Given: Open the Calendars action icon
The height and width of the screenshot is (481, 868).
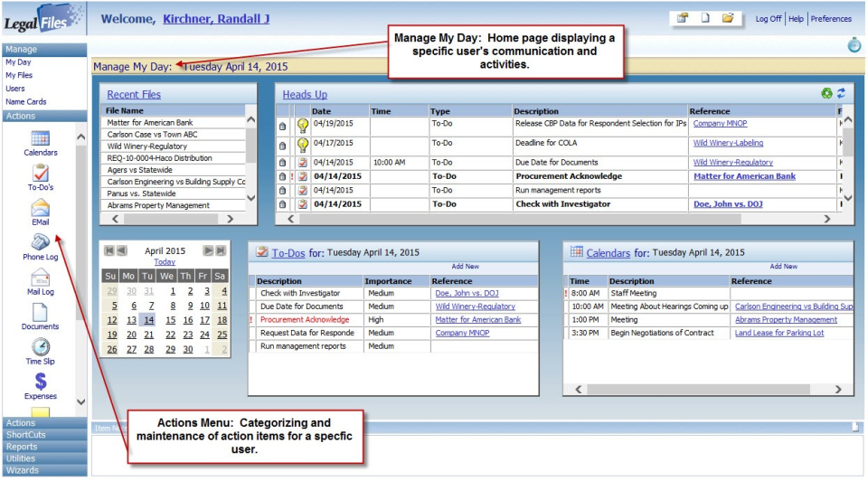Looking at the screenshot, I should pyautogui.click(x=41, y=138).
